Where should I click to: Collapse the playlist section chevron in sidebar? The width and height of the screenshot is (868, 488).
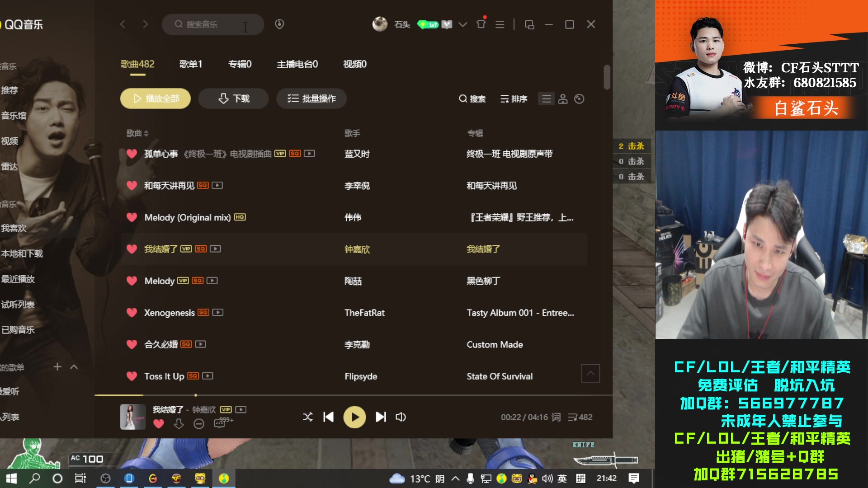74,367
